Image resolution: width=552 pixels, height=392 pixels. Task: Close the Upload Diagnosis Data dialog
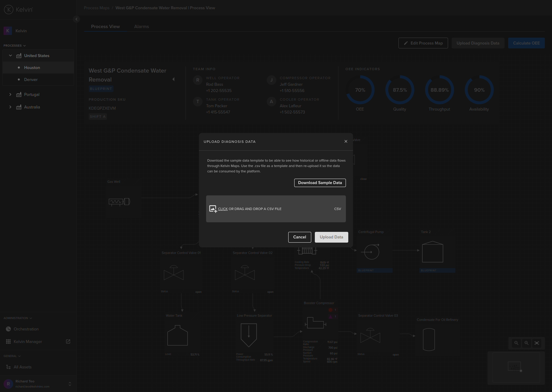tap(346, 141)
